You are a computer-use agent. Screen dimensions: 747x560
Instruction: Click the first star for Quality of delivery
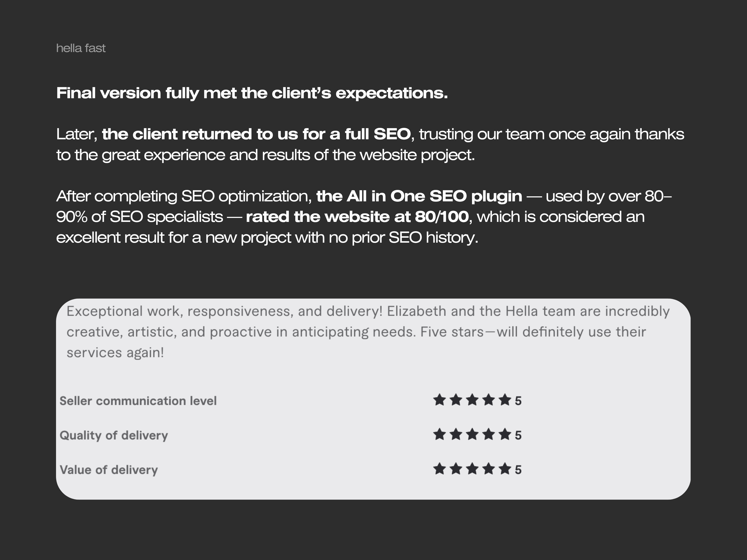tap(439, 434)
